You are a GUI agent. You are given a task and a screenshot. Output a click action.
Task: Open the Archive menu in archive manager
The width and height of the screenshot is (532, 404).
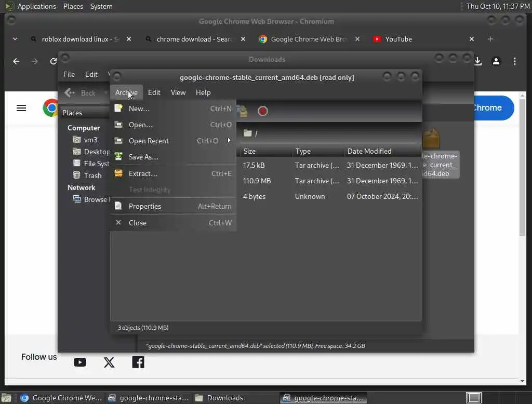click(x=126, y=92)
